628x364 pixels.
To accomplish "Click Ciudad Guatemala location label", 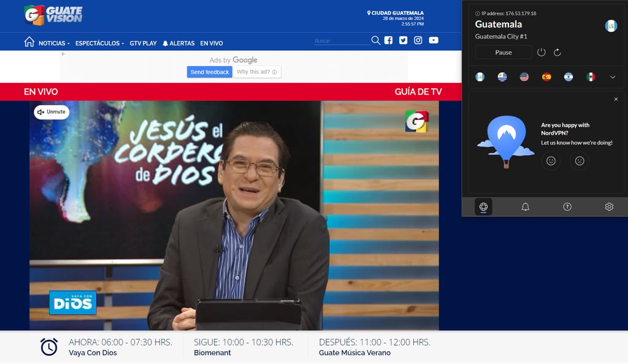I will 396,13.
